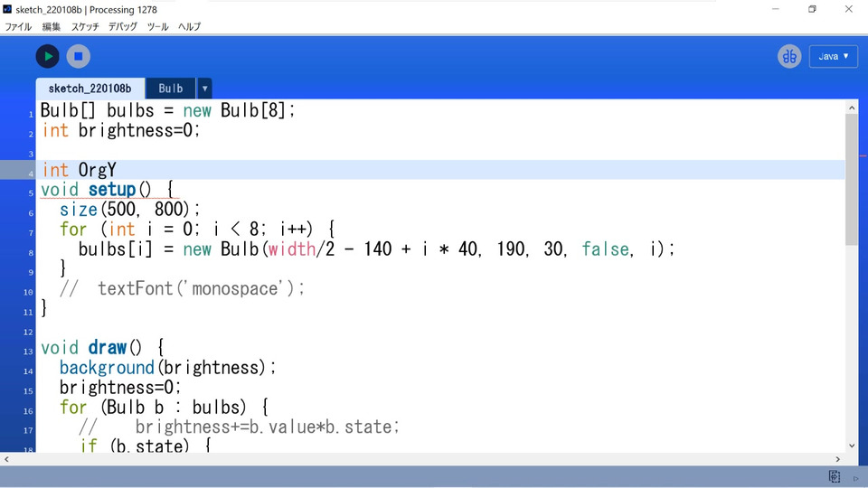Close the Processing window

849,9
